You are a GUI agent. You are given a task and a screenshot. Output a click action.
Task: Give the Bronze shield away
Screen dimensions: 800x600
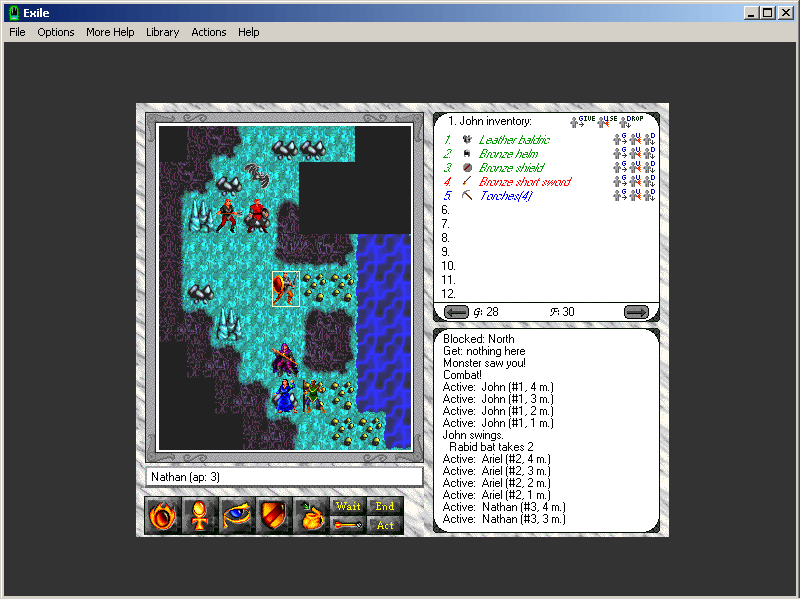pos(620,167)
